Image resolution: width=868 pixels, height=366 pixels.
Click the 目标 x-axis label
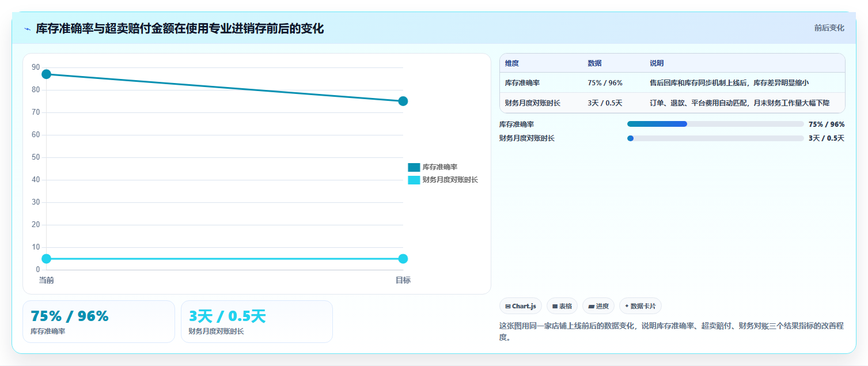coord(403,280)
